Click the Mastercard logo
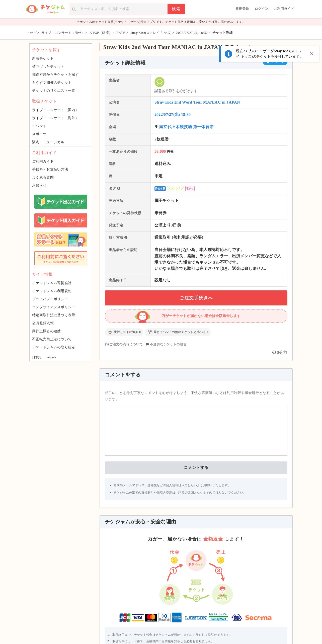 point(151,617)
